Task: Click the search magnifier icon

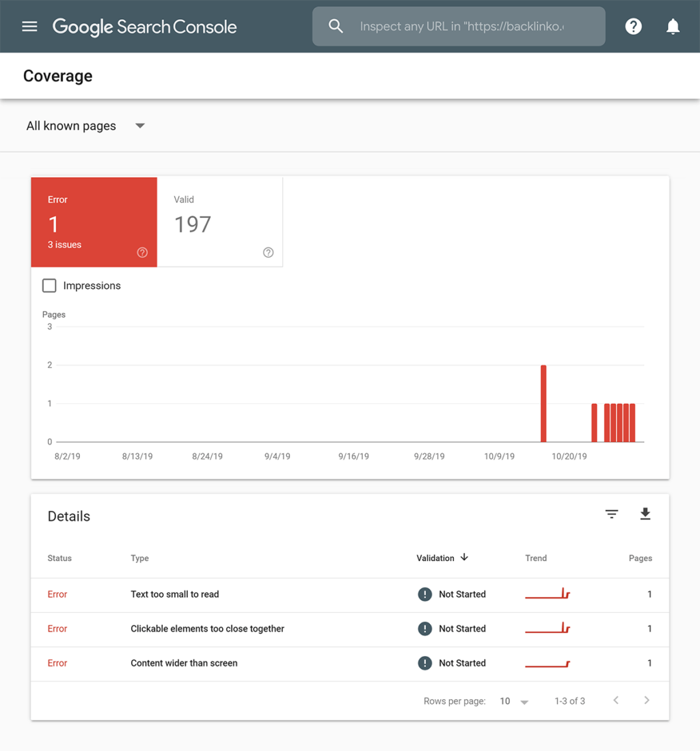Action: [x=336, y=27]
